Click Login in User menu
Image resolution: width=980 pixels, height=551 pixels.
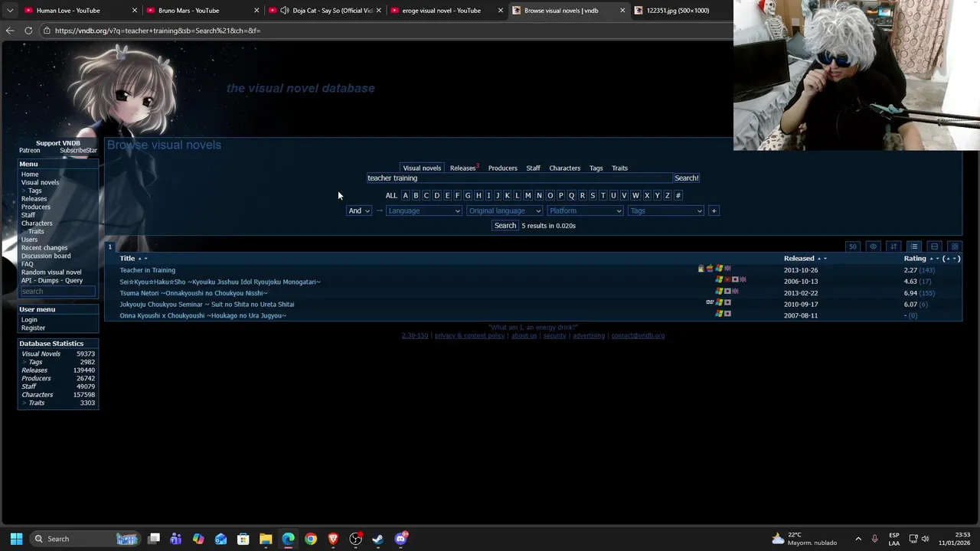tap(29, 320)
